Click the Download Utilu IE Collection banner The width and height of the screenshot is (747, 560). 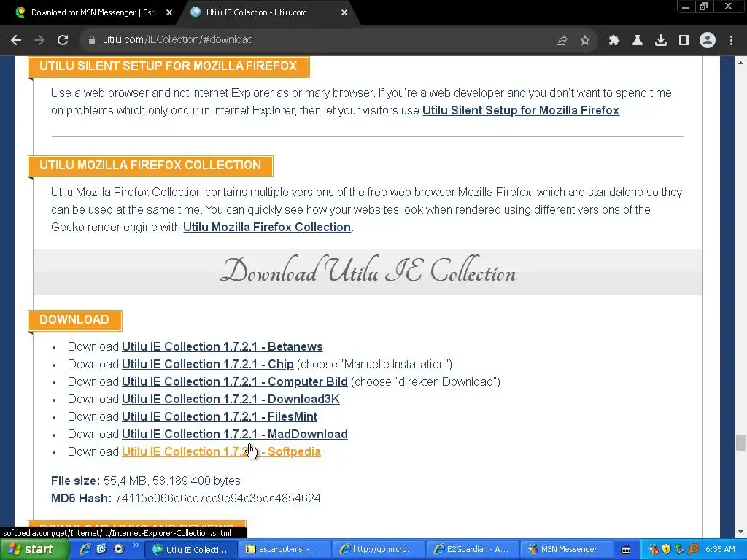pyautogui.click(x=368, y=271)
